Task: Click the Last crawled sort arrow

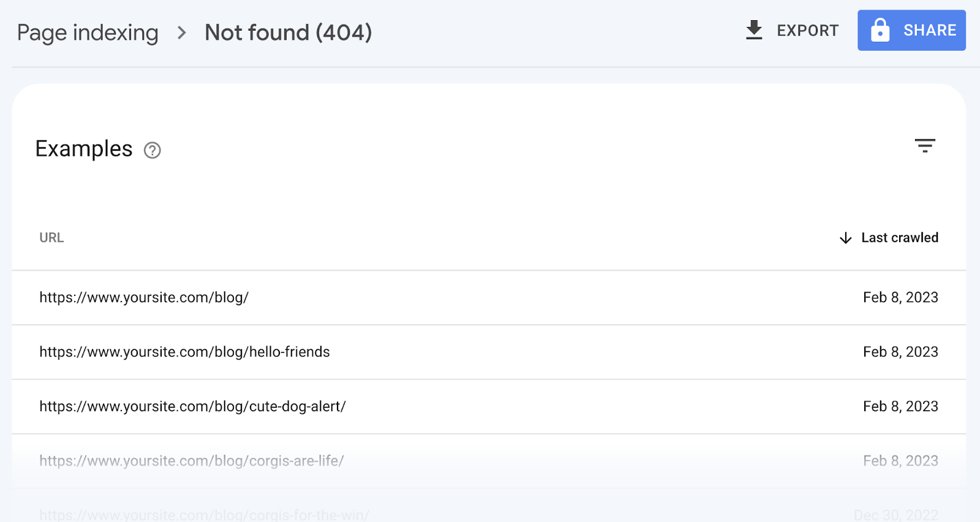Action: pos(846,238)
